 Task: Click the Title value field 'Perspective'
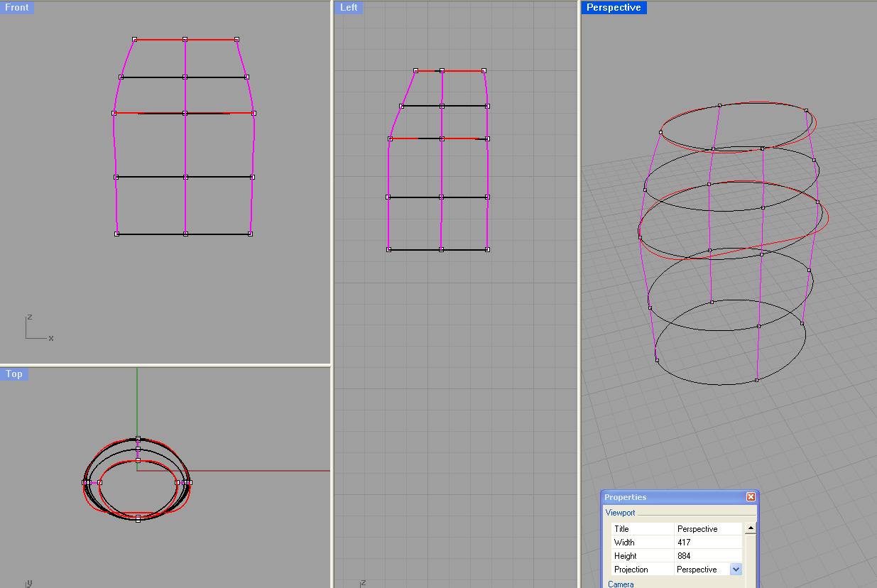(708, 529)
